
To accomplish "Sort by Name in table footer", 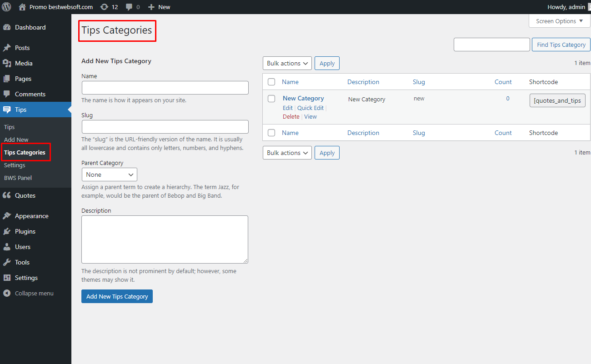I will (290, 133).
